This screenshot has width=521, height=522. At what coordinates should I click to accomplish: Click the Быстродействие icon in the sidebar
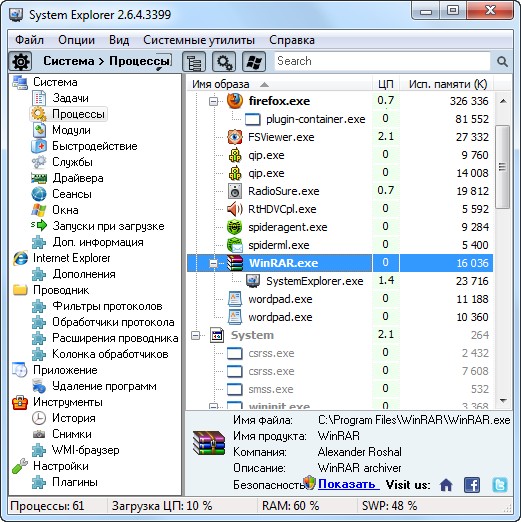39,146
